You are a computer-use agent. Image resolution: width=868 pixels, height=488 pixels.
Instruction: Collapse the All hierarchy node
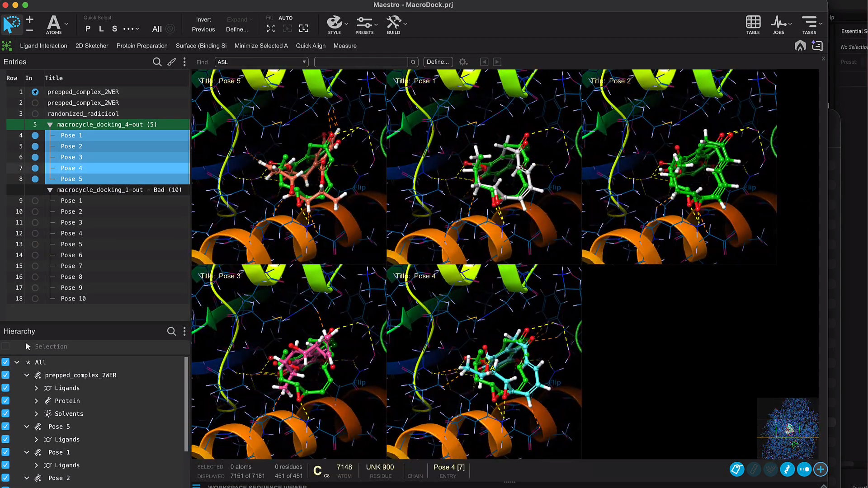click(17, 362)
